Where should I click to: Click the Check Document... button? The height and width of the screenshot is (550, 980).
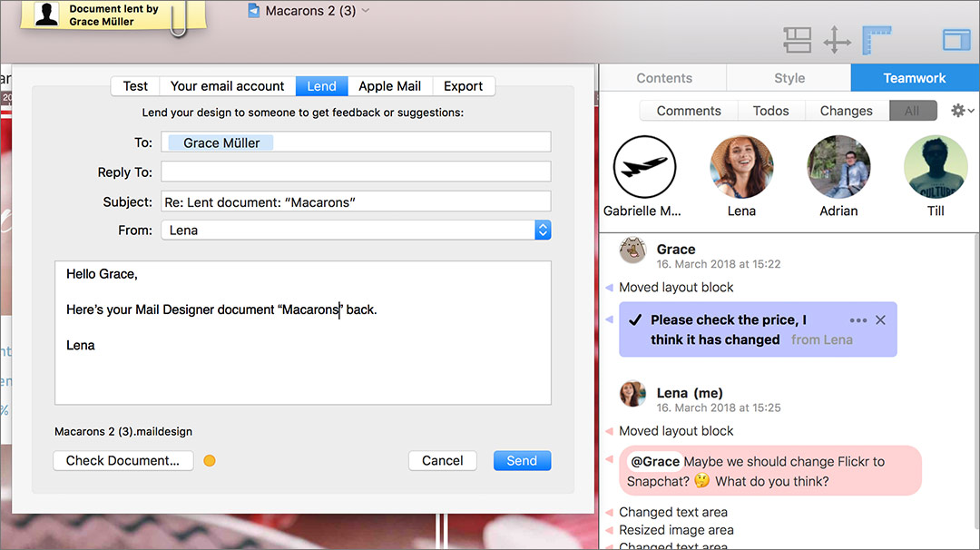coord(123,461)
